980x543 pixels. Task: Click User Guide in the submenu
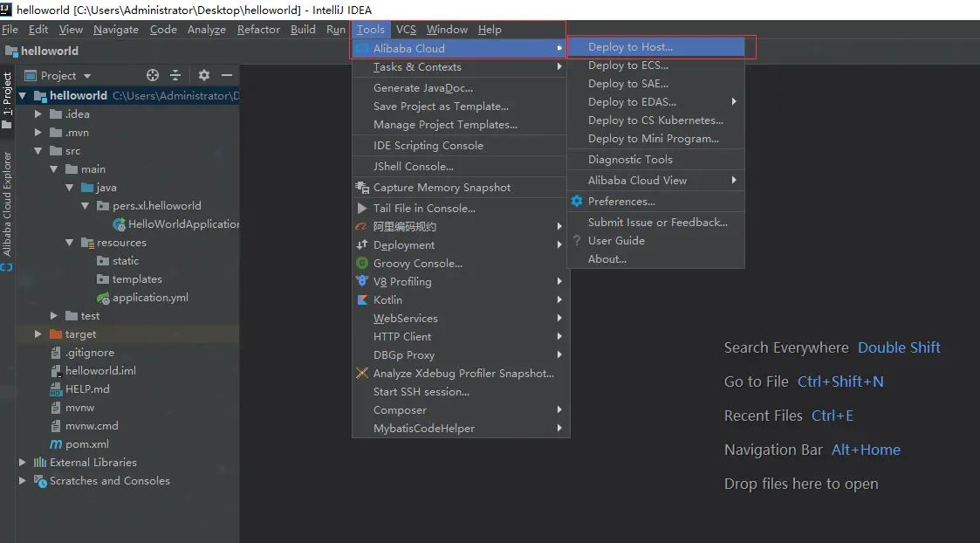(x=615, y=240)
